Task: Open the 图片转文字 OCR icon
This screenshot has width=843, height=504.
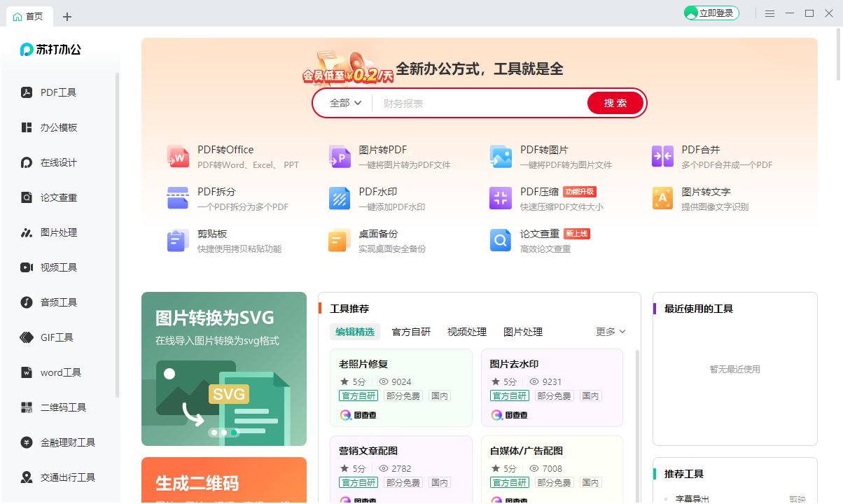Action: pyautogui.click(x=662, y=199)
